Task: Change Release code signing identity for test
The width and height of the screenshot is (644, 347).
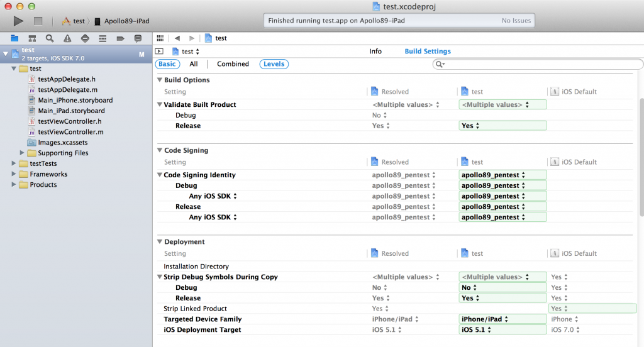Action: point(502,207)
